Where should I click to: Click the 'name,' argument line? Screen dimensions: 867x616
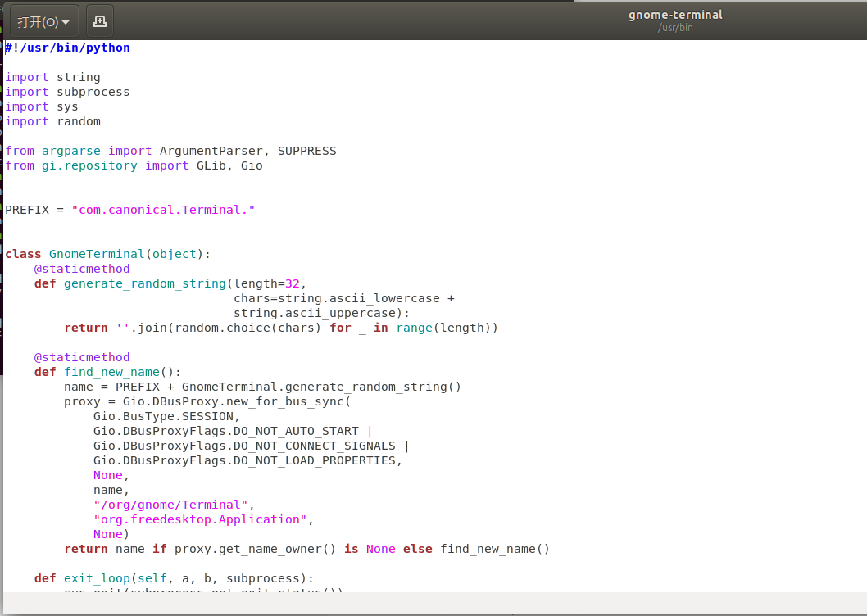click(111, 490)
